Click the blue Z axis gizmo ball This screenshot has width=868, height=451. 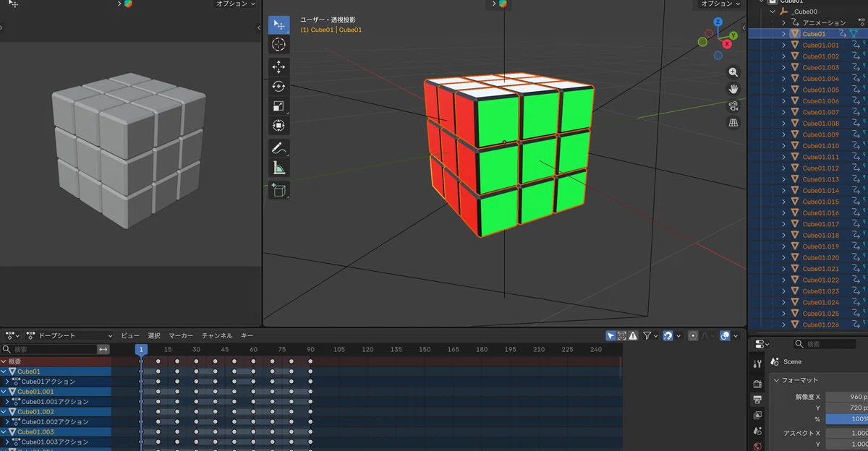718,22
